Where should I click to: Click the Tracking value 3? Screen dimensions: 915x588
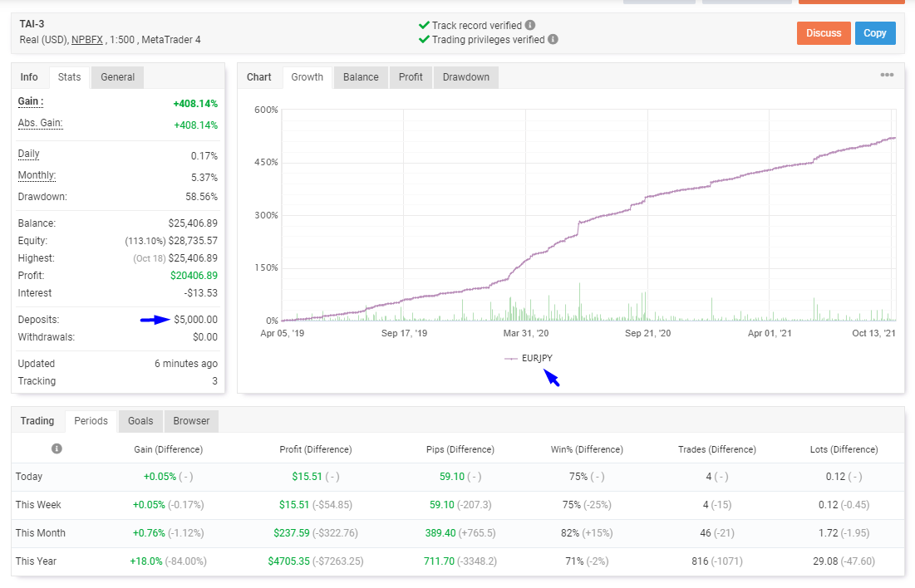(214, 381)
